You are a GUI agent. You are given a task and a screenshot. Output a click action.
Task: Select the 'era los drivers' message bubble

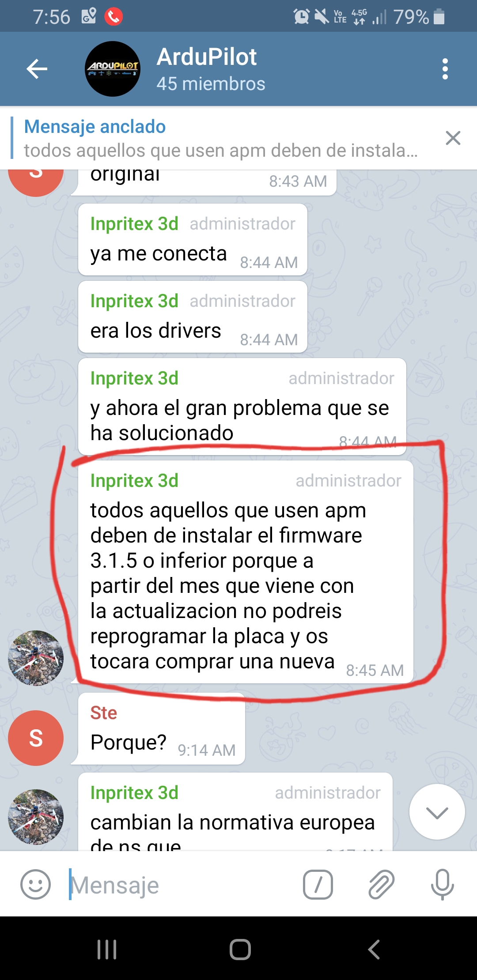[x=193, y=317]
